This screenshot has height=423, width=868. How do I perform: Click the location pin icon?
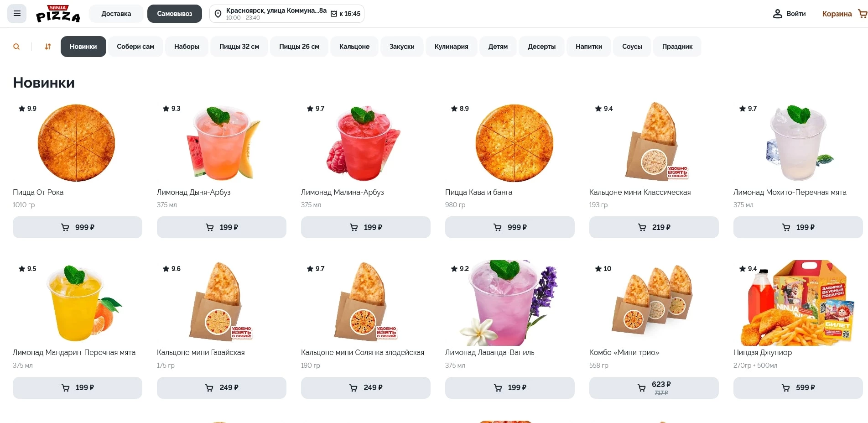[x=218, y=14]
